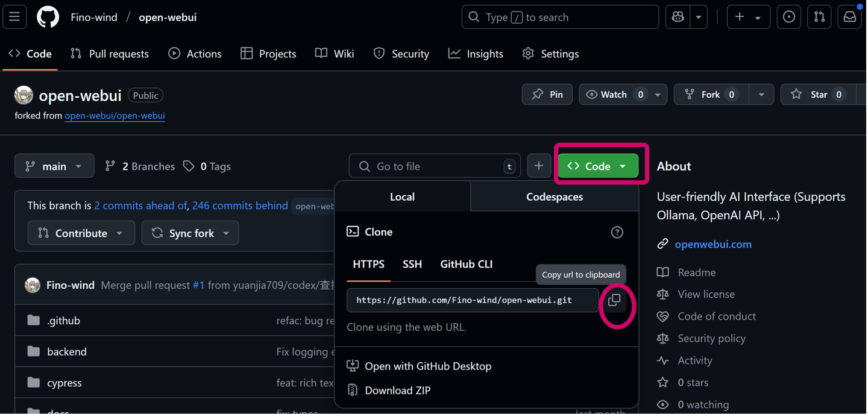Open the Clone help question mark icon
Screen dimensions: 868x414
(617, 232)
